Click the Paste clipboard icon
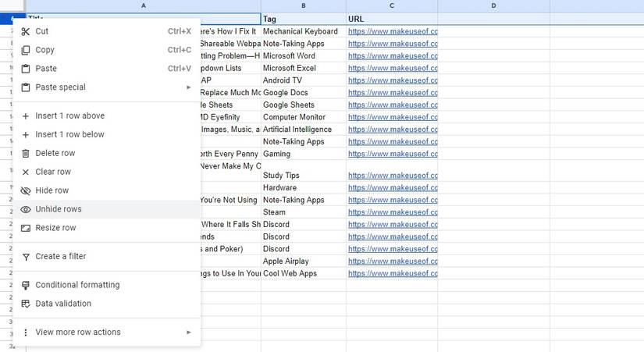Image resolution: width=644 pixels, height=352 pixels. [26, 69]
